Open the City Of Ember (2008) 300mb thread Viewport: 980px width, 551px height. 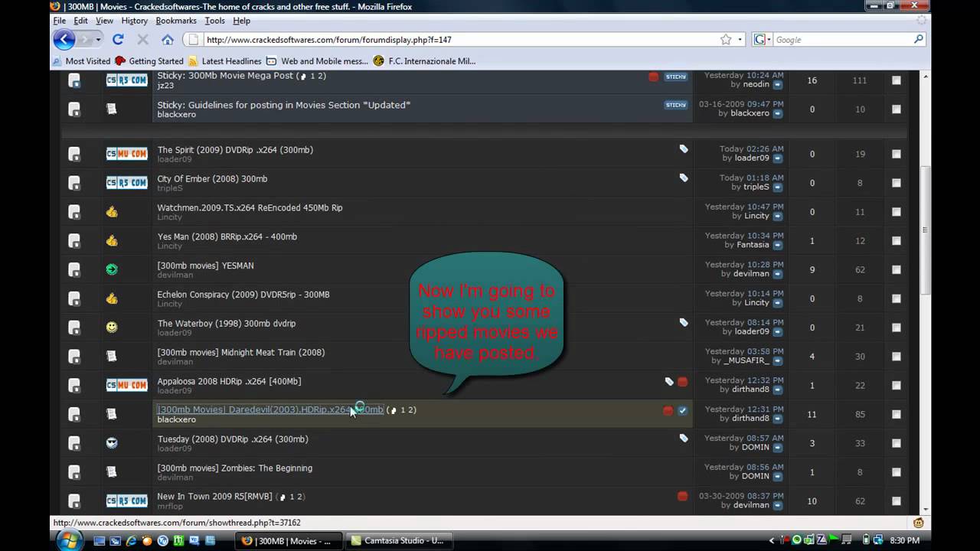(x=212, y=179)
